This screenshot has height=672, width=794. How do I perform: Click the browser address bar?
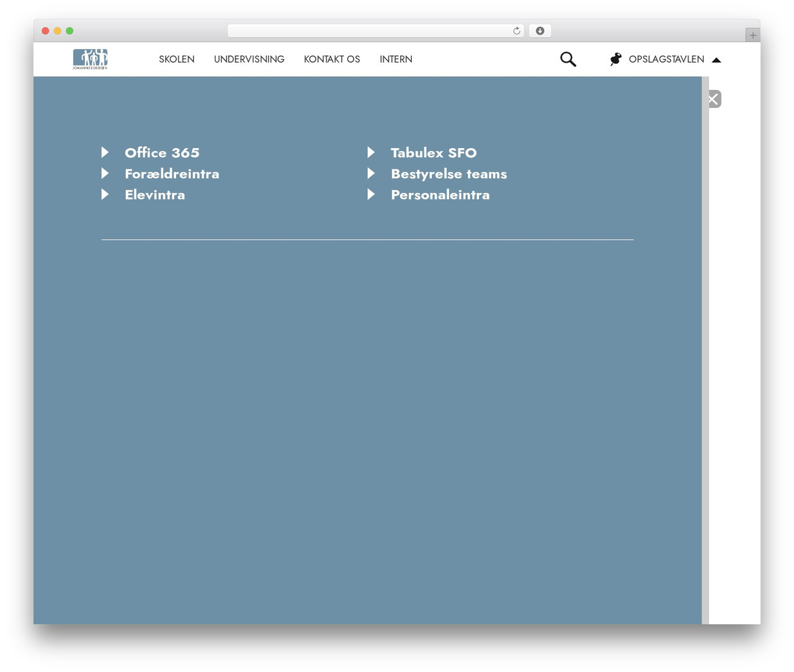coord(375,31)
